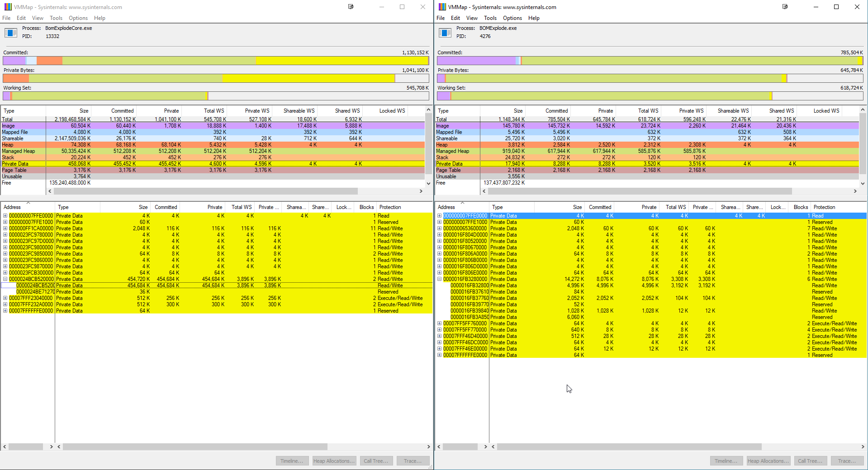Open the Options menu in right window

pos(512,18)
